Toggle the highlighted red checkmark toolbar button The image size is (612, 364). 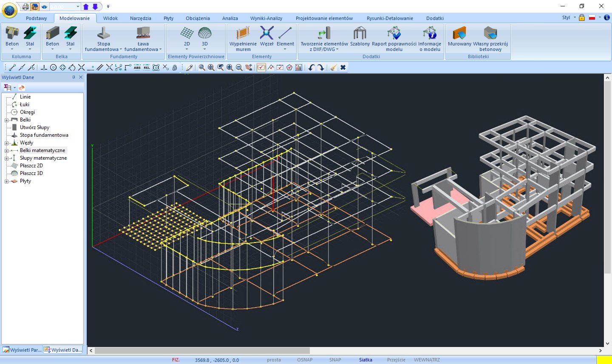261,68
